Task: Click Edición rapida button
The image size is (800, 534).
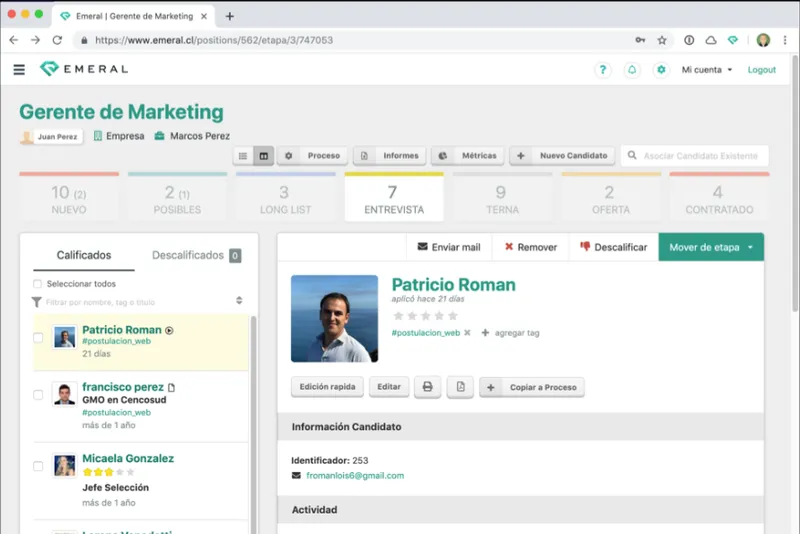Action: [x=327, y=387]
